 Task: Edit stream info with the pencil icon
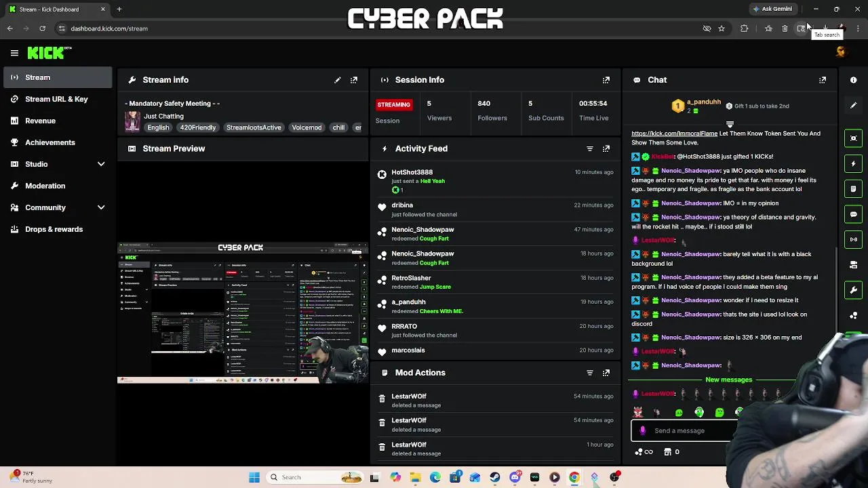point(337,80)
